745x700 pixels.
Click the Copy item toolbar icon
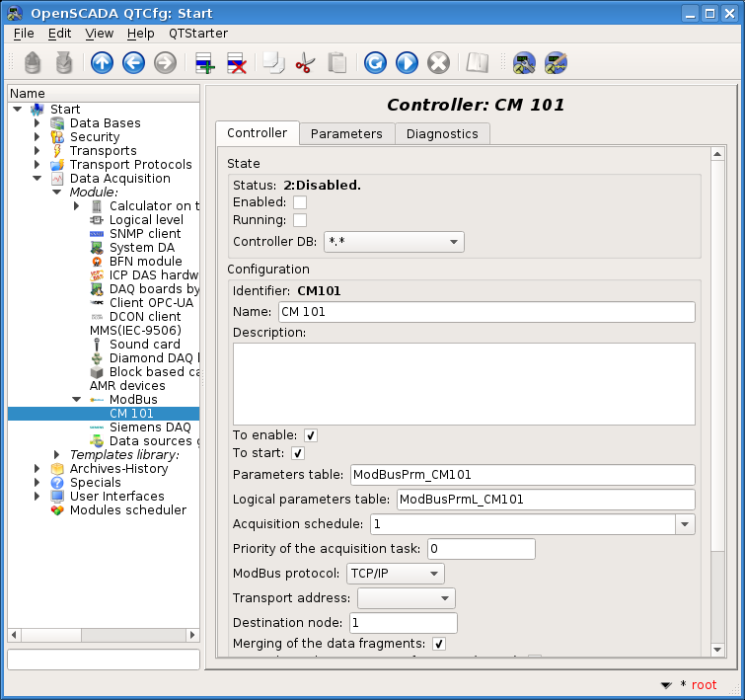tap(273, 63)
